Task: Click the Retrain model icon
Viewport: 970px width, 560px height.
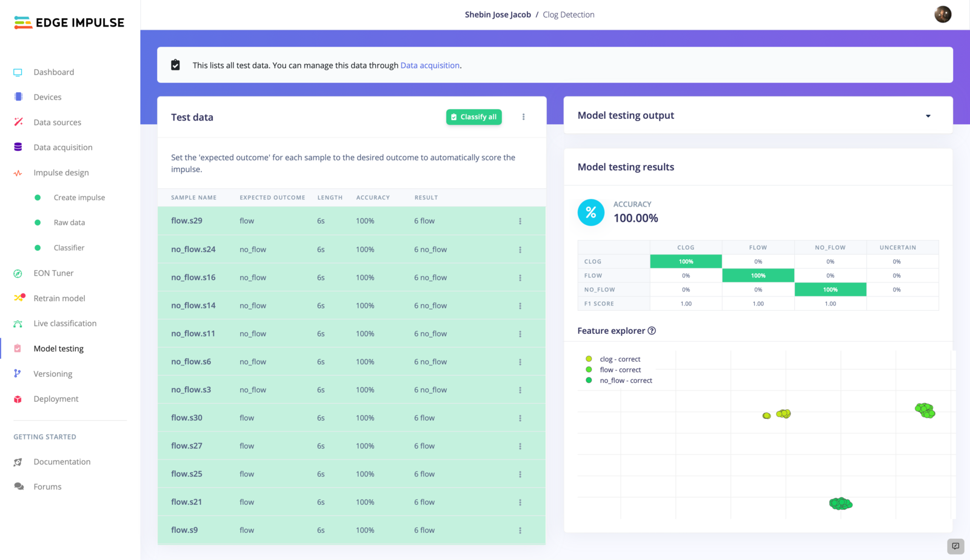Action: click(x=19, y=298)
